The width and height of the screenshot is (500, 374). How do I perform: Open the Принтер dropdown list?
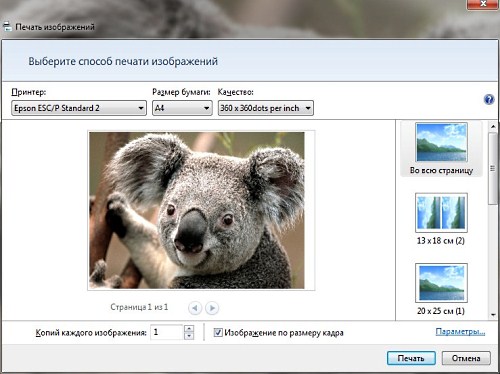(x=79, y=108)
